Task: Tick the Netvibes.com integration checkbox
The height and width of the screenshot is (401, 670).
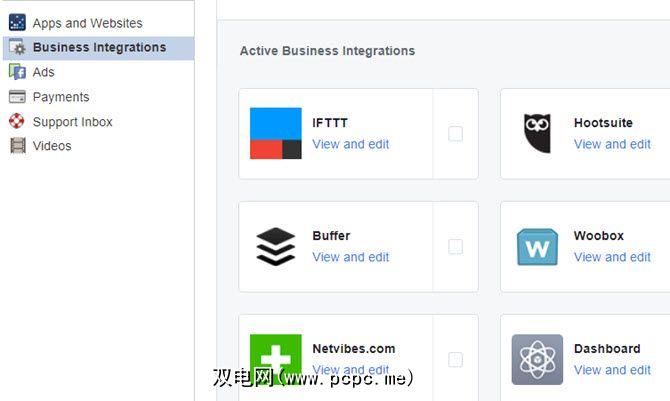Action: point(456,359)
